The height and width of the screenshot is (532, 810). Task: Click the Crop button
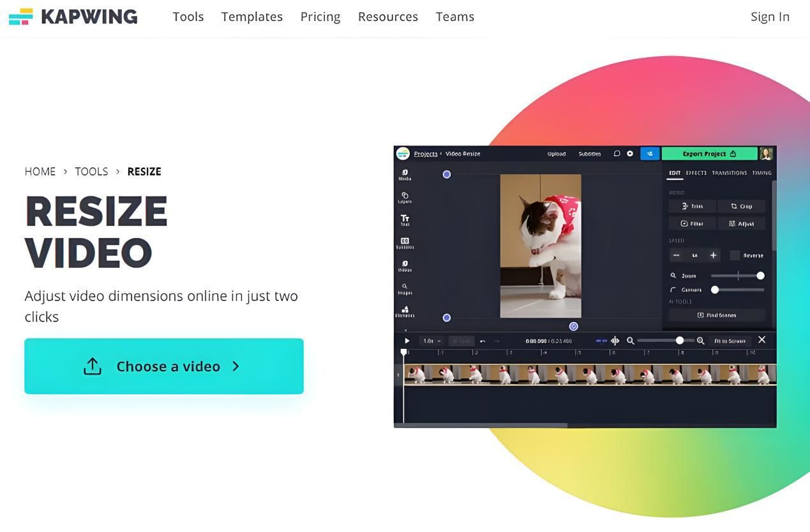[741, 206]
